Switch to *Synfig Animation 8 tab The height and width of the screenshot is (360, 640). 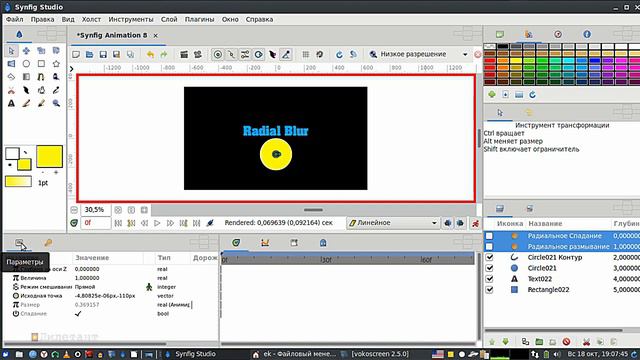(x=112, y=36)
